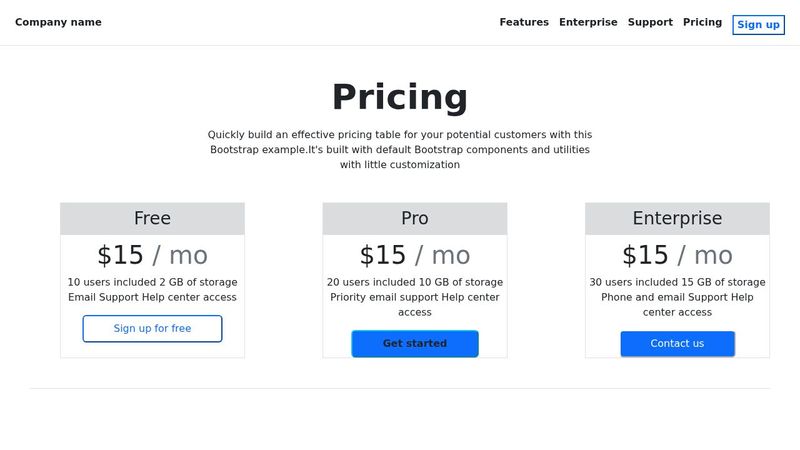The height and width of the screenshot is (450, 800).
Task: Click the Sign up for free button
Action: click(x=152, y=328)
